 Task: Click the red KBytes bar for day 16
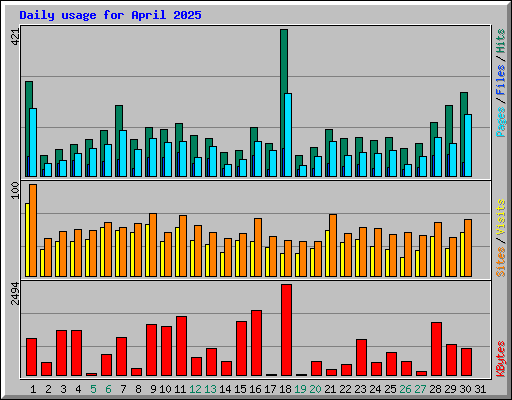[256, 343]
